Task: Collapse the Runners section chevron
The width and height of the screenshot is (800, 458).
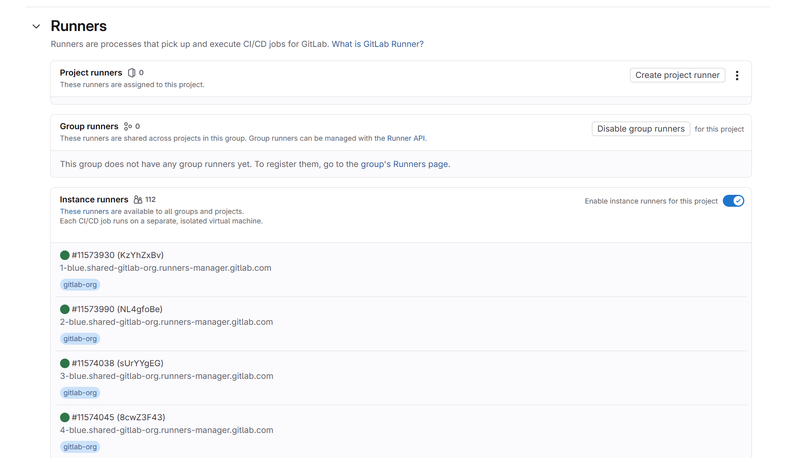Action: (36, 27)
